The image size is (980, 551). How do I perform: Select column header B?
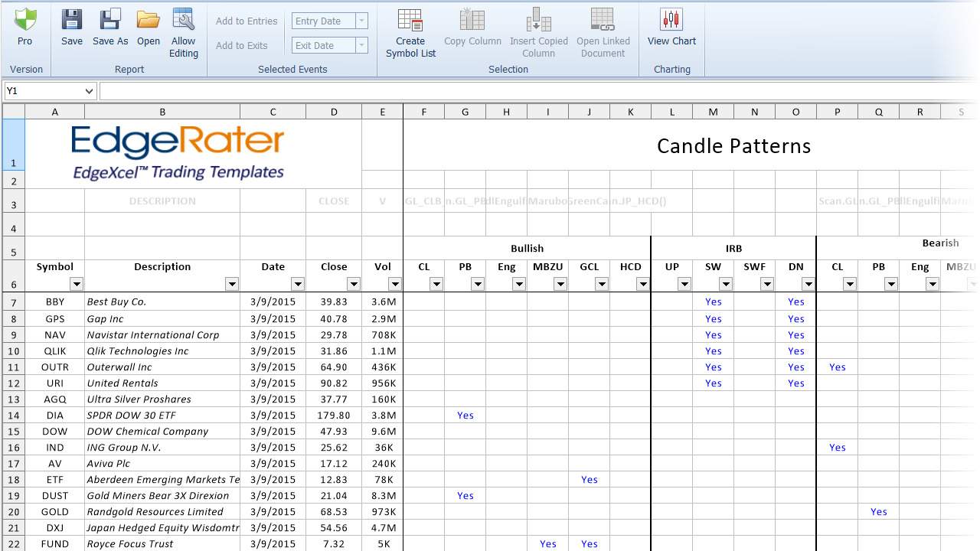162,112
